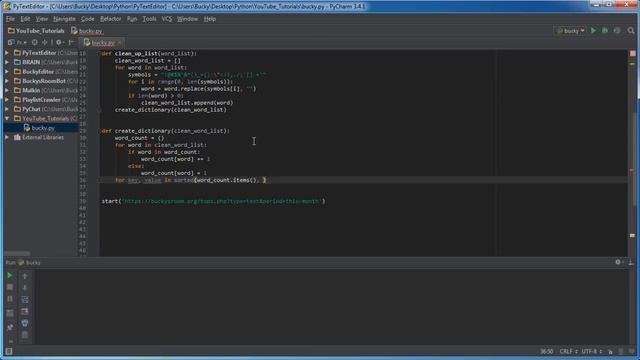Place cursor in line 39 start call

coord(213,201)
